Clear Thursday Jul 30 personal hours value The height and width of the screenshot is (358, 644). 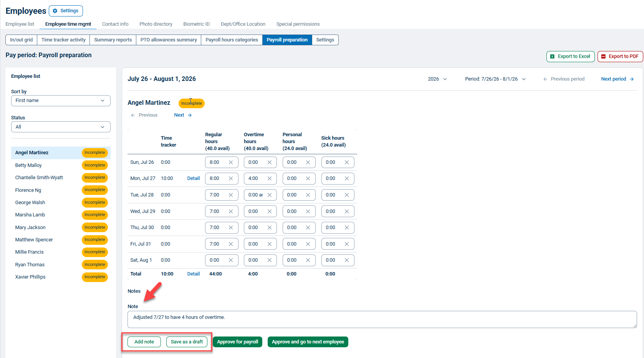[308, 228]
